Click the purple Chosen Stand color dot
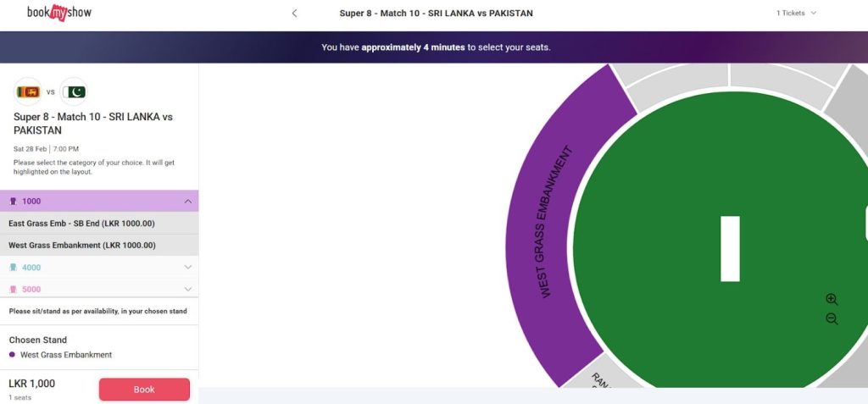This screenshot has width=868, height=404. coord(12,355)
